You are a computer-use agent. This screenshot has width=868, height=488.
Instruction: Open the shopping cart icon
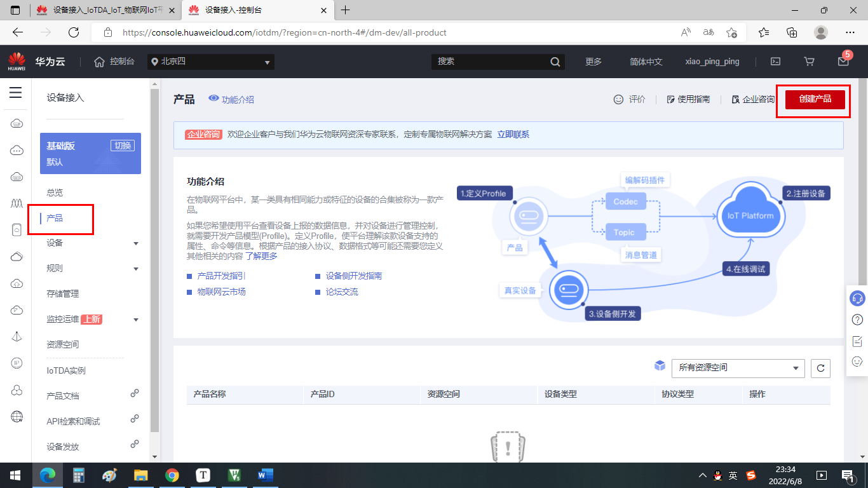[x=809, y=62]
